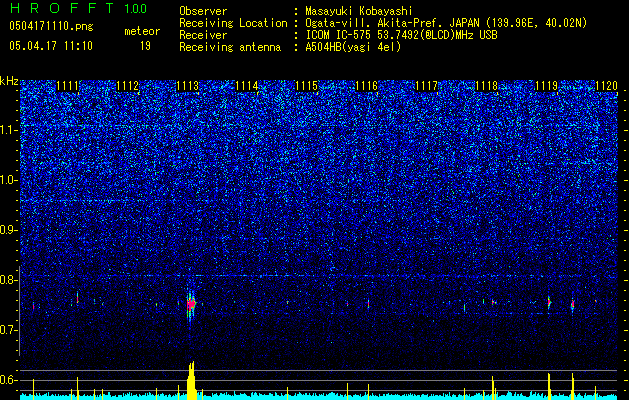This screenshot has width=629, height=400.
Task: Click the HROFFT 1.0.0 title text
Action: click(x=78, y=8)
